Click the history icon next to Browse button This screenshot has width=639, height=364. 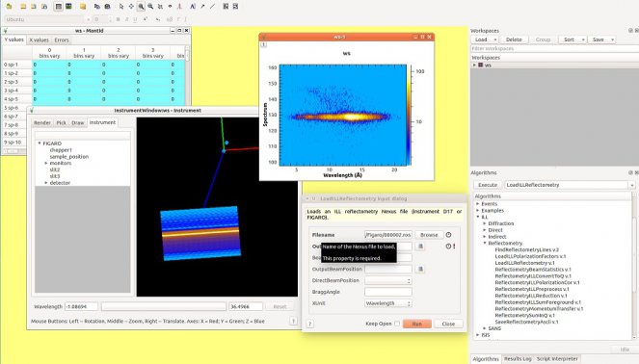[x=448, y=235]
